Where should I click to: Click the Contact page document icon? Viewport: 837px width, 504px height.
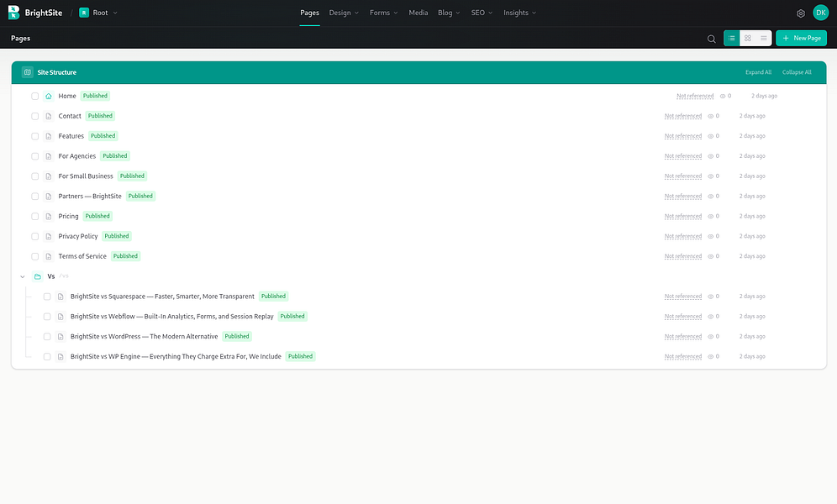click(x=49, y=116)
